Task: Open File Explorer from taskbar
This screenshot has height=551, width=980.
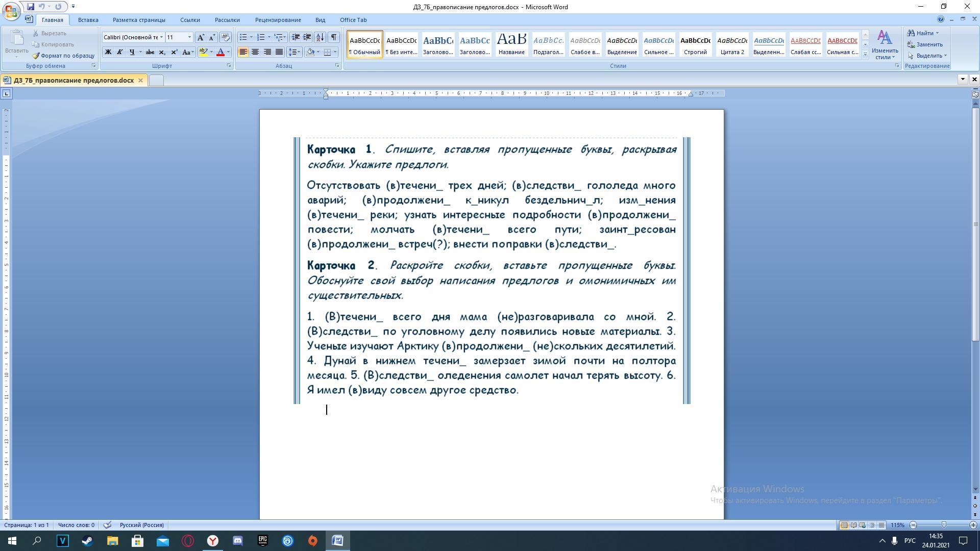Action: [112, 541]
